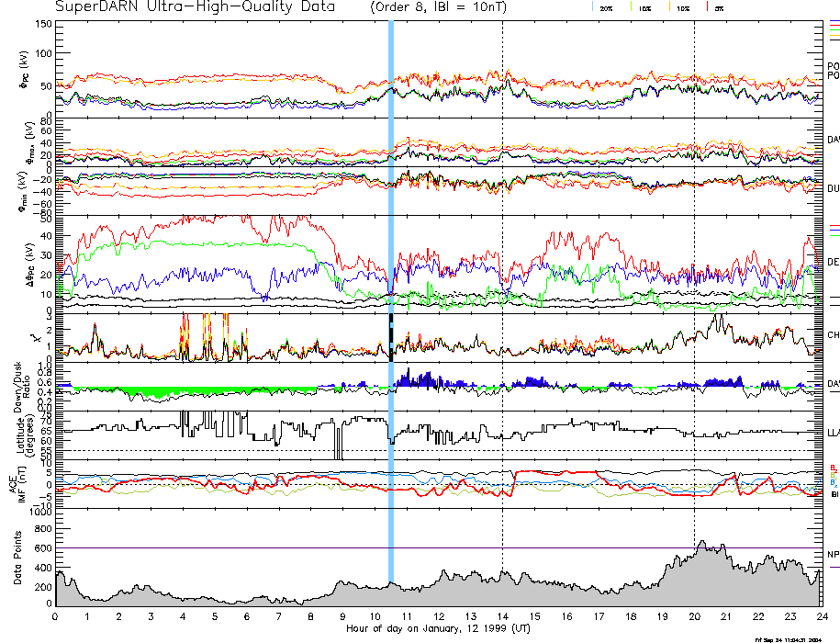Click the hour 12 tick label on x-axis
840x643 pixels.
[x=439, y=616]
